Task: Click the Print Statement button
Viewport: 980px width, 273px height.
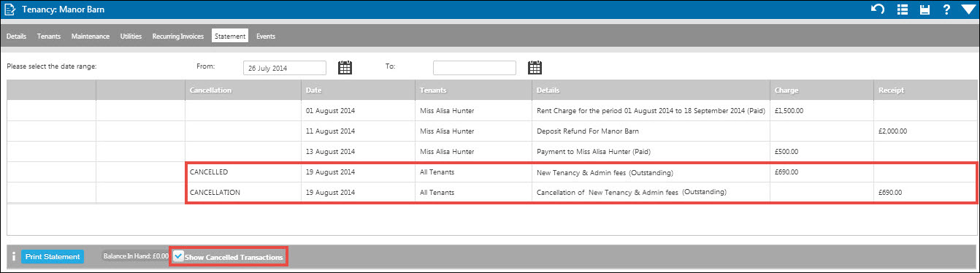Action: [x=53, y=257]
